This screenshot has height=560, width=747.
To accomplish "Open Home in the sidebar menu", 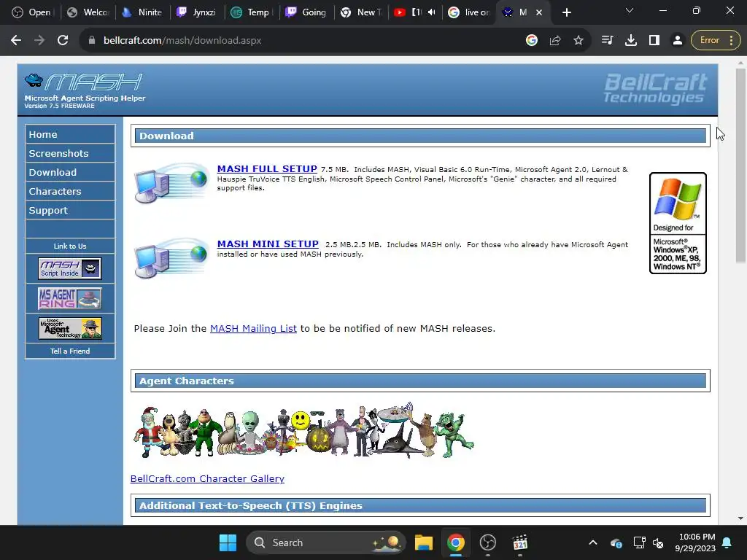I will (70, 134).
